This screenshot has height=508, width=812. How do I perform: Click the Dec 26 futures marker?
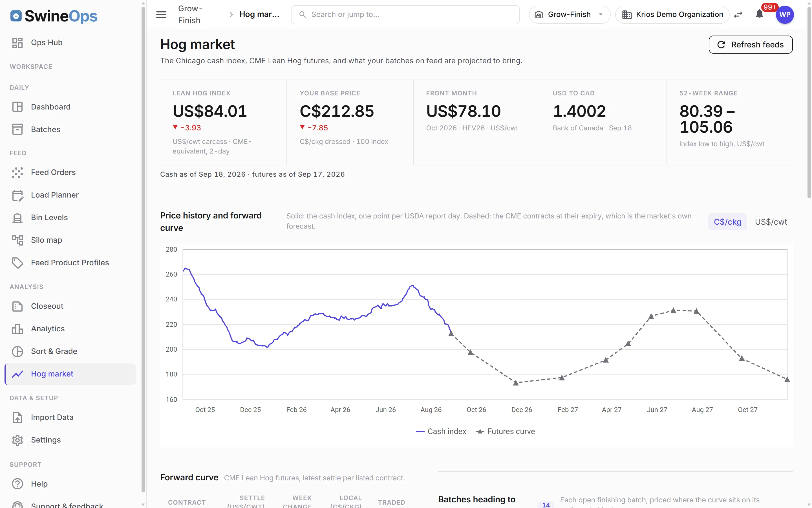pos(516,383)
